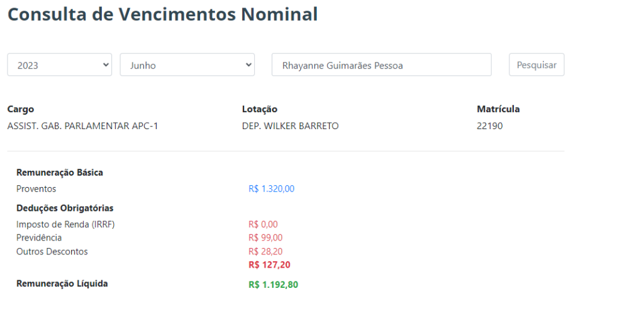Click the blue R$ 1.320,00 proventos amount
This screenshot has width=644, height=318.
[271, 188]
